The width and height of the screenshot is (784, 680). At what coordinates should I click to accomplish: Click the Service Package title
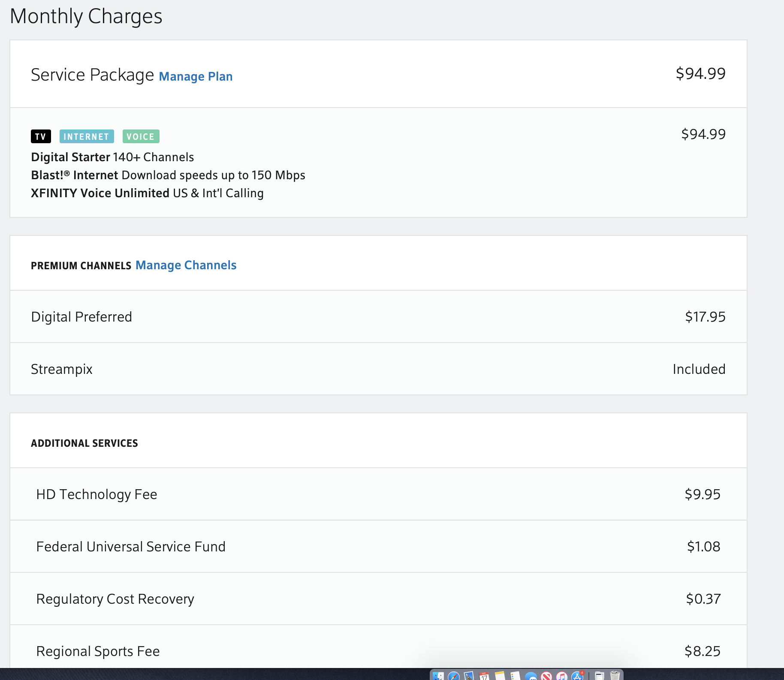92,75
